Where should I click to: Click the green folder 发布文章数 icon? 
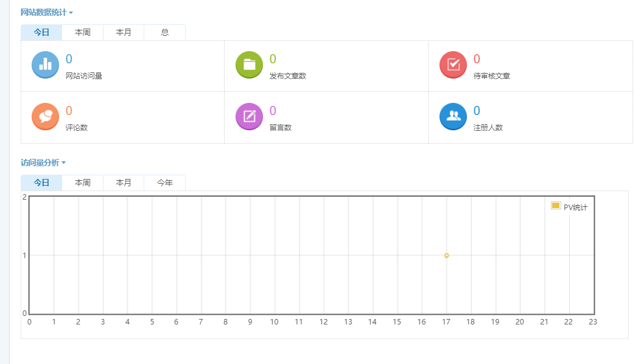[x=249, y=65]
